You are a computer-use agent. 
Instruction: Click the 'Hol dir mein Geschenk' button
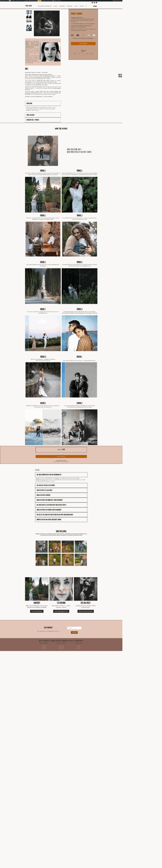click(x=86, y=611)
